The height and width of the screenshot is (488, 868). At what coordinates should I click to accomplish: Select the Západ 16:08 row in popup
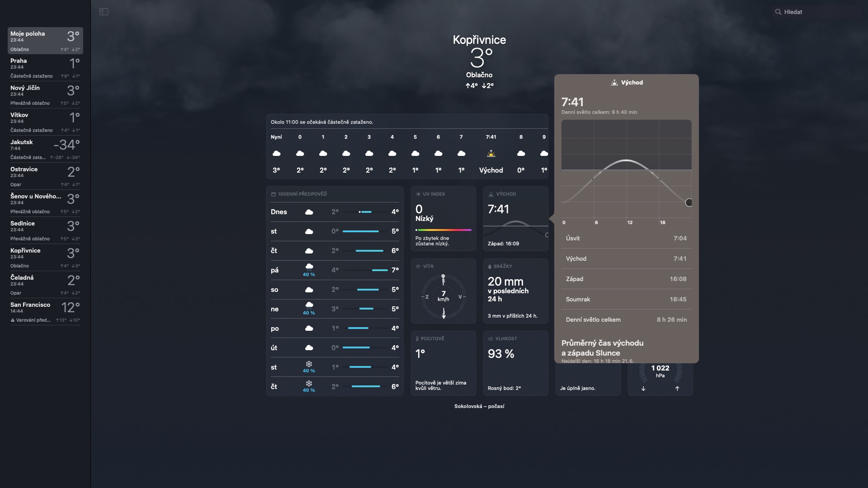pyautogui.click(x=626, y=279)
